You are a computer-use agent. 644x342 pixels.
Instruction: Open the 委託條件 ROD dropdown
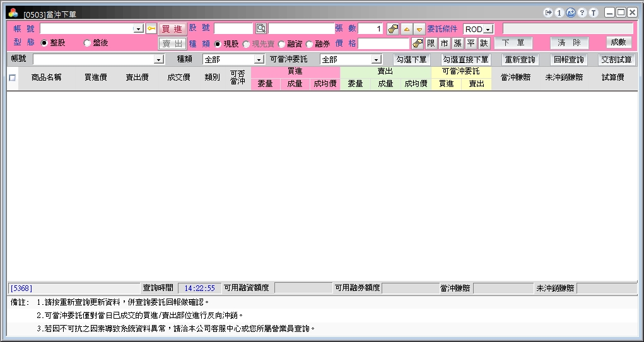488,30
